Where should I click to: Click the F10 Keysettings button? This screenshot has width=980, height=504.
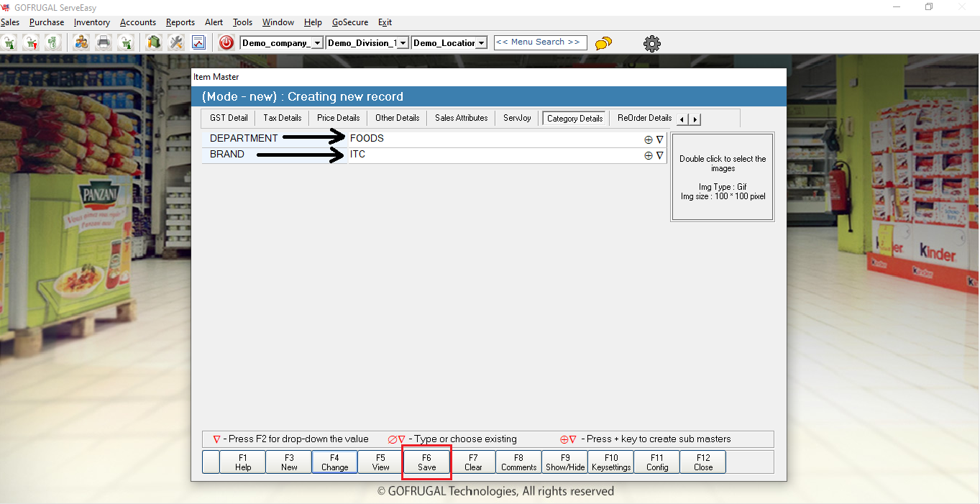point(611,462)
